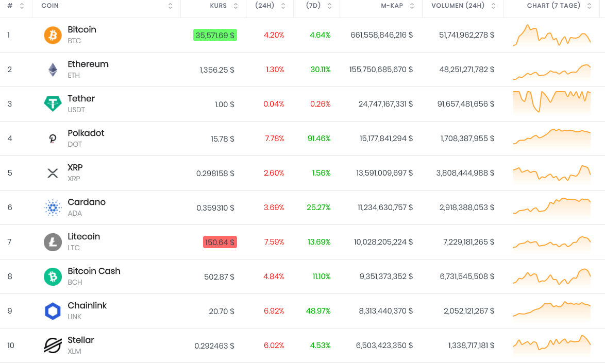
Task: Click the 91.46% seven-day change
Action: tap(319, 138)
